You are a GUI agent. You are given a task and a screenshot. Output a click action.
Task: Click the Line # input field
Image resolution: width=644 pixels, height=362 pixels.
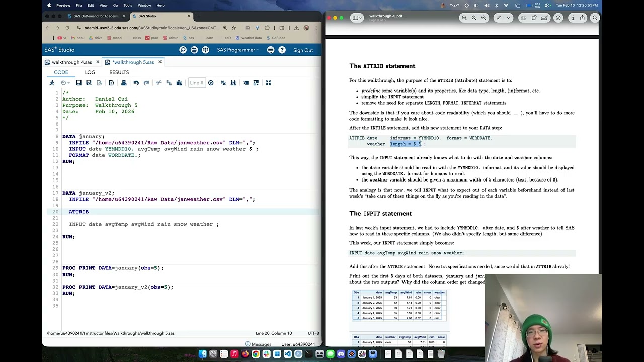197,83
